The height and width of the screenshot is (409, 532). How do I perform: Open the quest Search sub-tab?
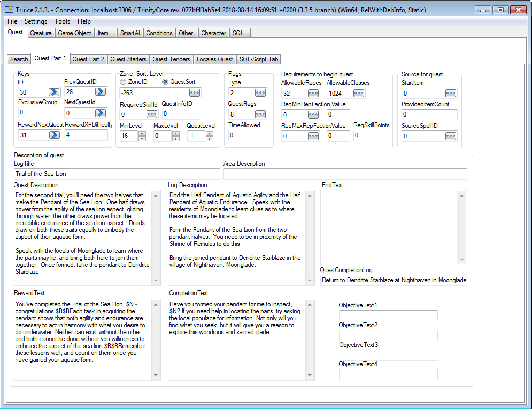pos(19,59)
